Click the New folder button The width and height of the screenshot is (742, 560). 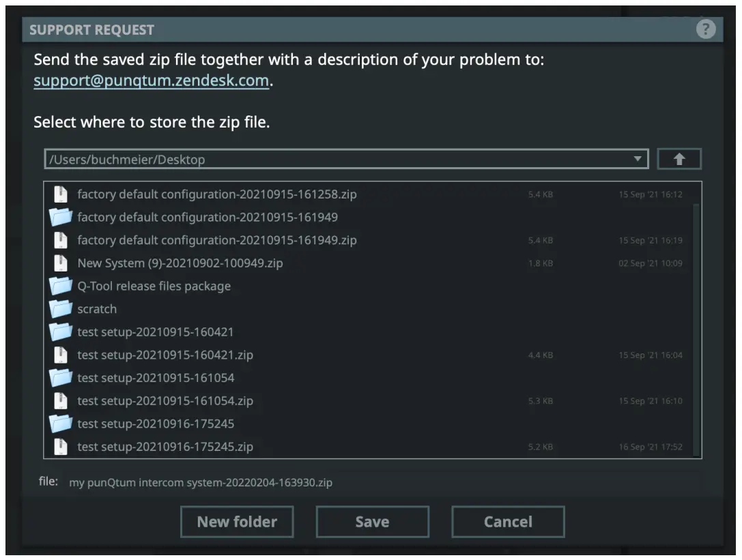pos(237,522)
